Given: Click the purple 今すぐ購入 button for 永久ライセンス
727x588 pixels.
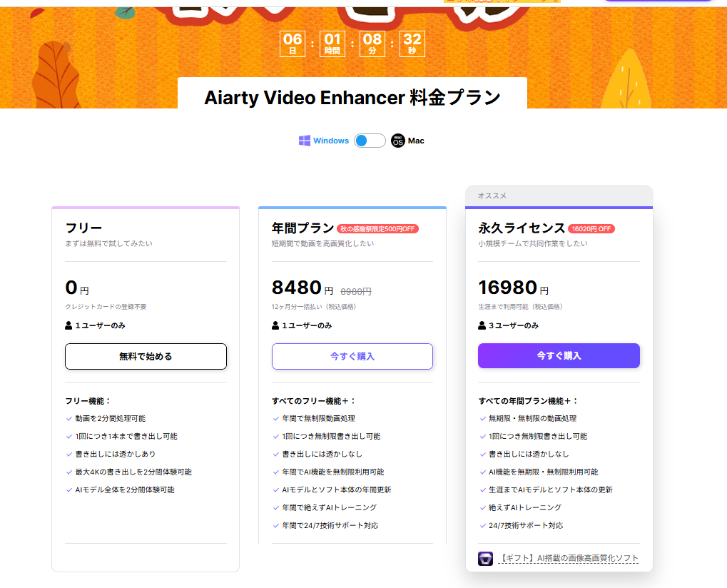Looking at the screenshot, I should coord(559,355).
